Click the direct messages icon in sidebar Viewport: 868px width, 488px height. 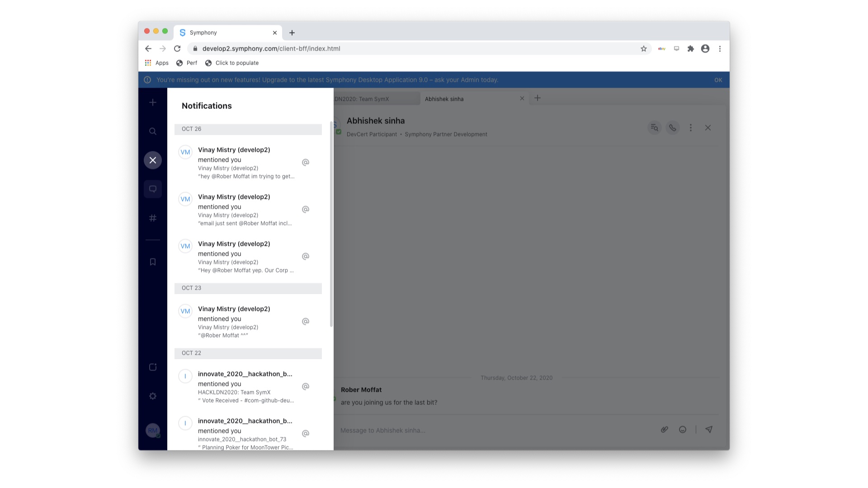click(153, 189)
